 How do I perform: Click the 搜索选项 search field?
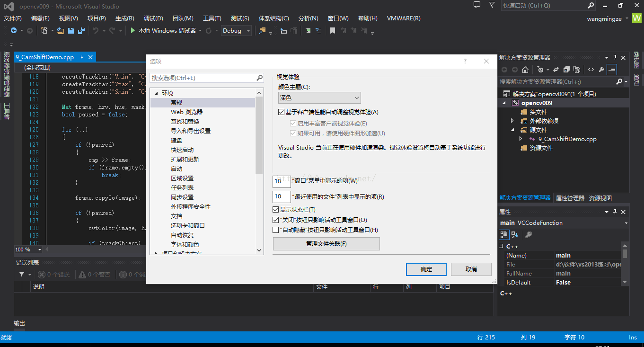203,78
